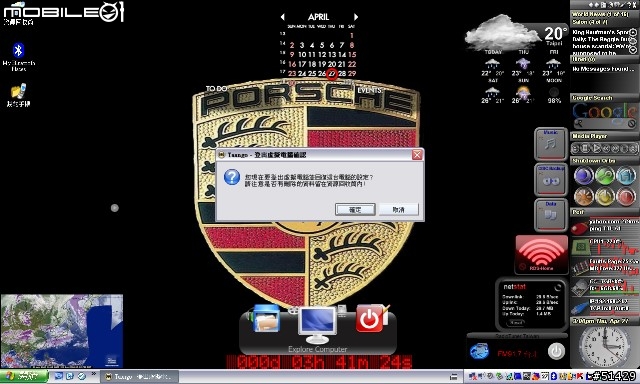Click the Tsango taskbar button
The width and height of the screenshot is (640, 384).
pyautogui.click(x=139, y=377)
